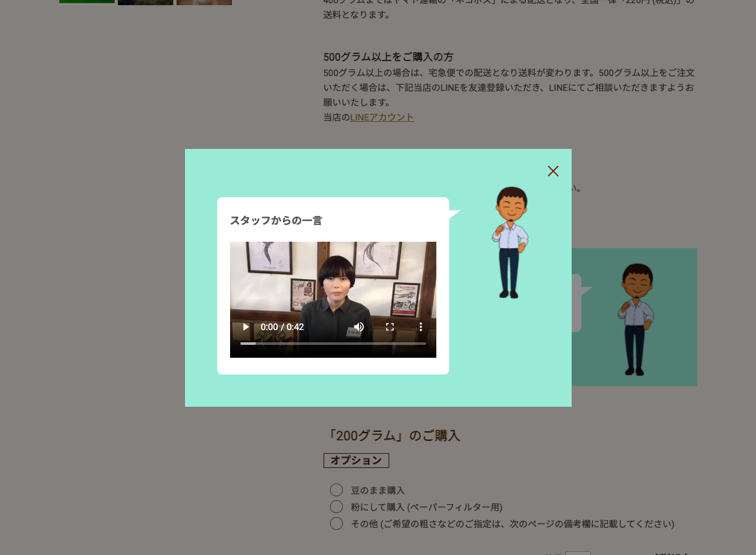This screenshot has width=756, height=555.
Task: Click the quantity input field
Action: click(x=577, y=553)
